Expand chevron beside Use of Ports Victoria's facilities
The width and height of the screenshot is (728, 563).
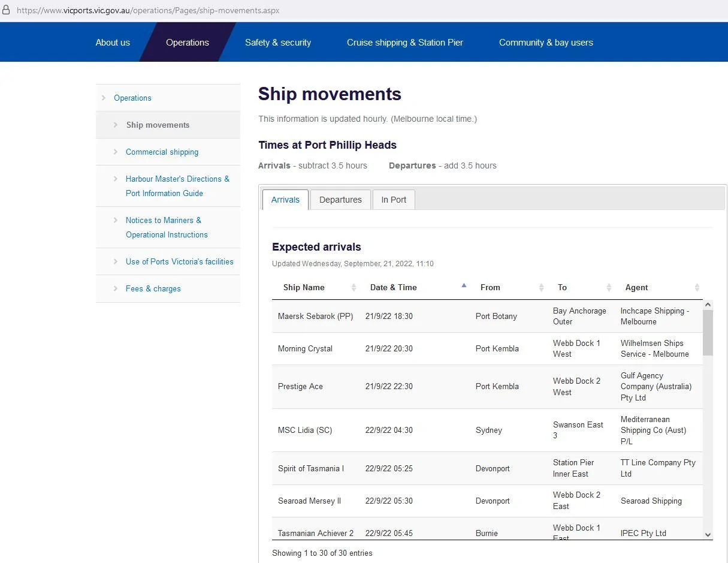(x=116, y=261)
